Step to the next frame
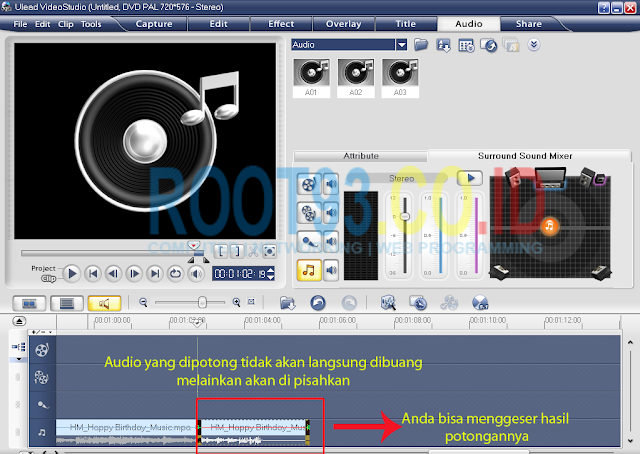Viewport: 640px width, 454px height. (x=134, y=274)
